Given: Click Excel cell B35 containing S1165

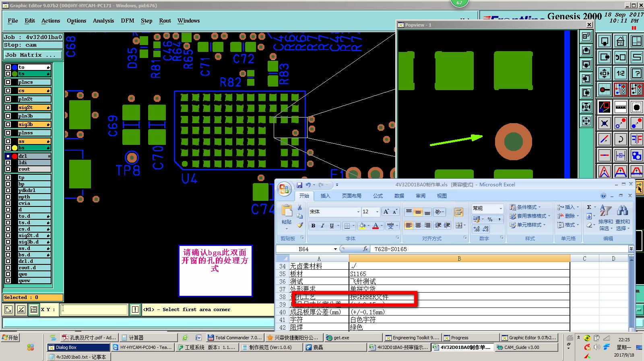Looking at the screenshot, I should (x=459, y=274).
